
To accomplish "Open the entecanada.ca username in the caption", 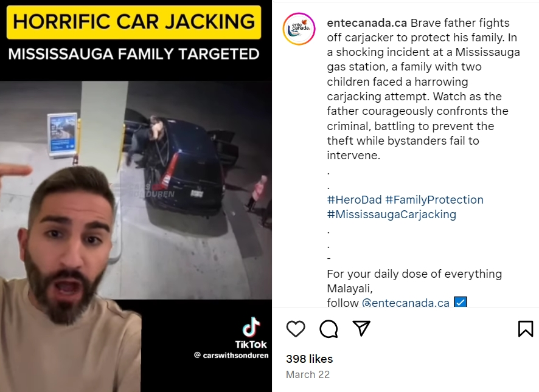I will 367,22.
